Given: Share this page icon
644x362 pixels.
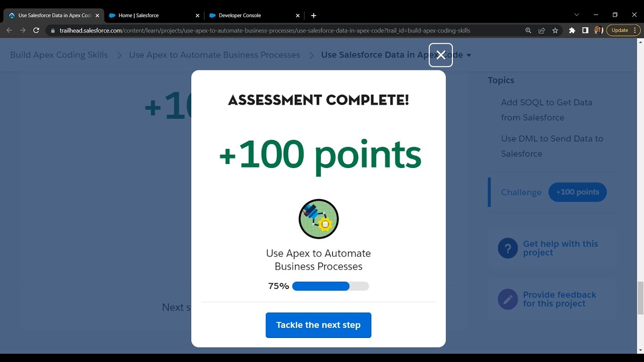Looking at the screenshot, I should click(x=541, y=30).
